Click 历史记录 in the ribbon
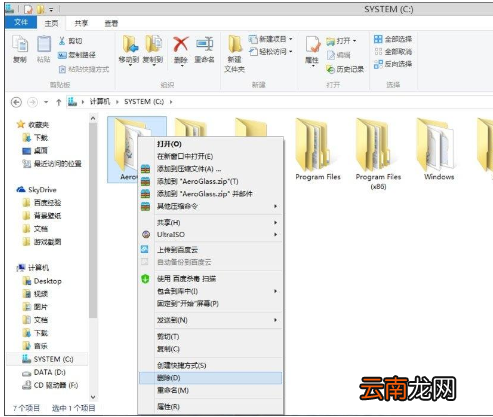The height and width of the screenshot is (417, 493). pyautogui.click(x=345, y=69)
